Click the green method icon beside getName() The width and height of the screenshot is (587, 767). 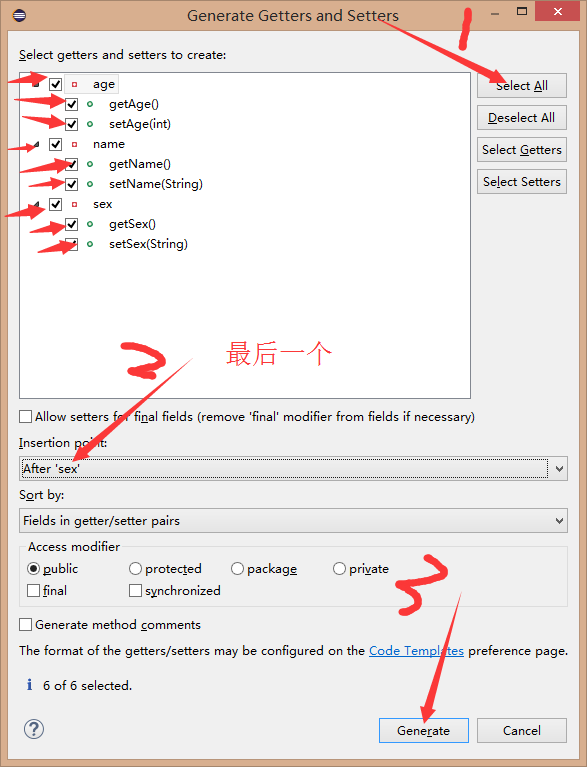(90, 164)
